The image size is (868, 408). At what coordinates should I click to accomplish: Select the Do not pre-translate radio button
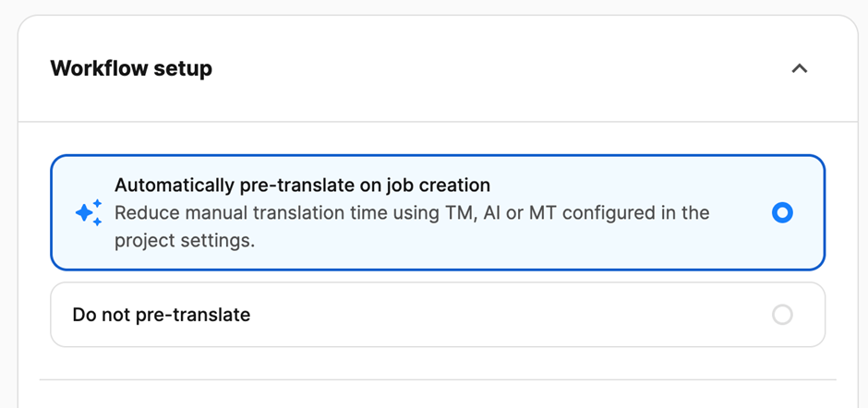[782, 315]
